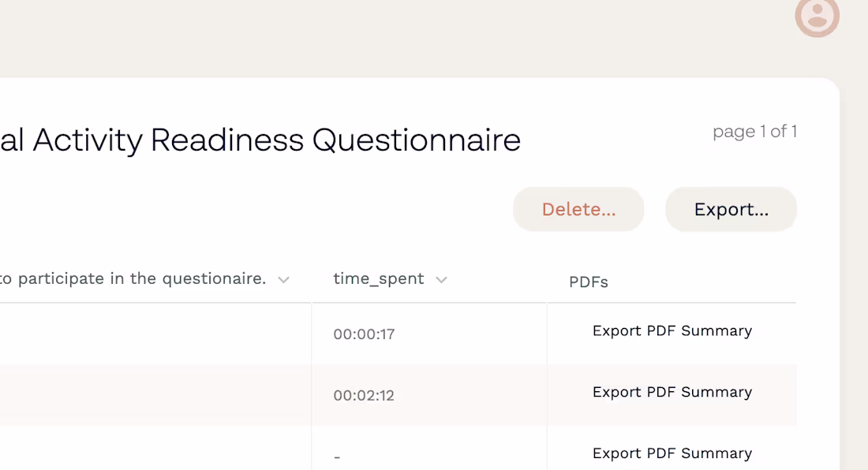Open the participation consent column dropdown
868x470 pixels.
coord(284,279)
